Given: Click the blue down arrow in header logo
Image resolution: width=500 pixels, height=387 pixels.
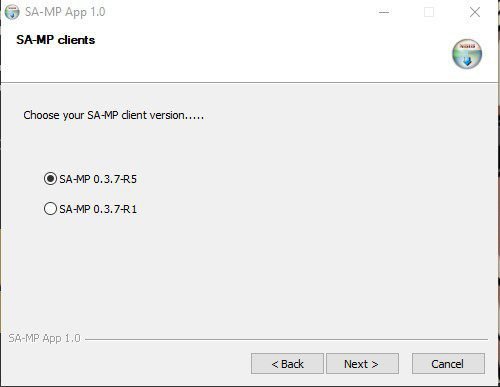Looking at the screenshot, I should click(x=467, y=60).
